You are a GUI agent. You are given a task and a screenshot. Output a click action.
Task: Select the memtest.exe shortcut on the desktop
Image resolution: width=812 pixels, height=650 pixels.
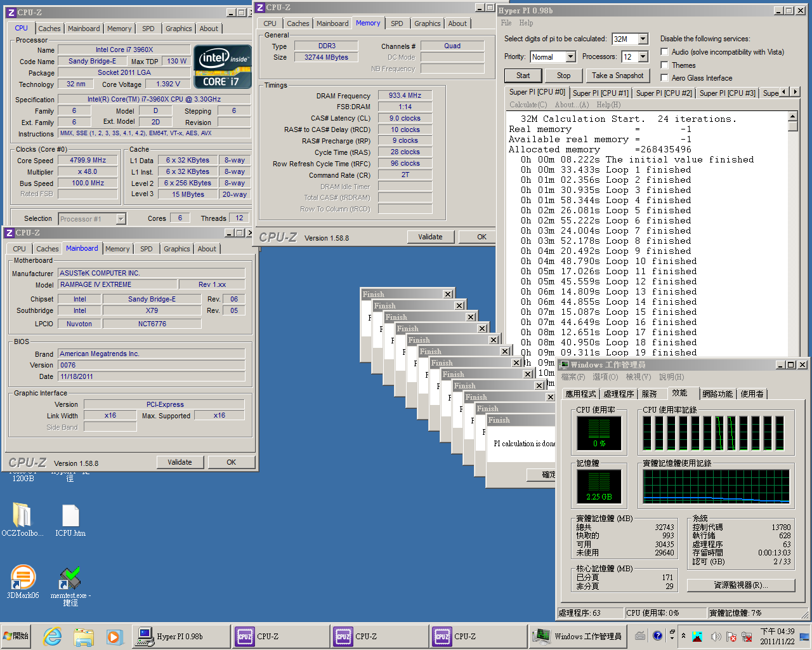pos(70,585)
